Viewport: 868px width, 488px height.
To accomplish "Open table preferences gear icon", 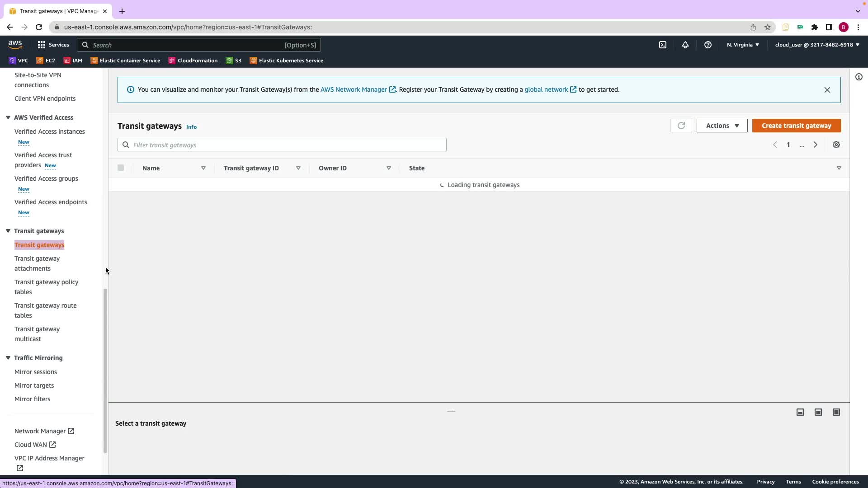I will 836,145.
